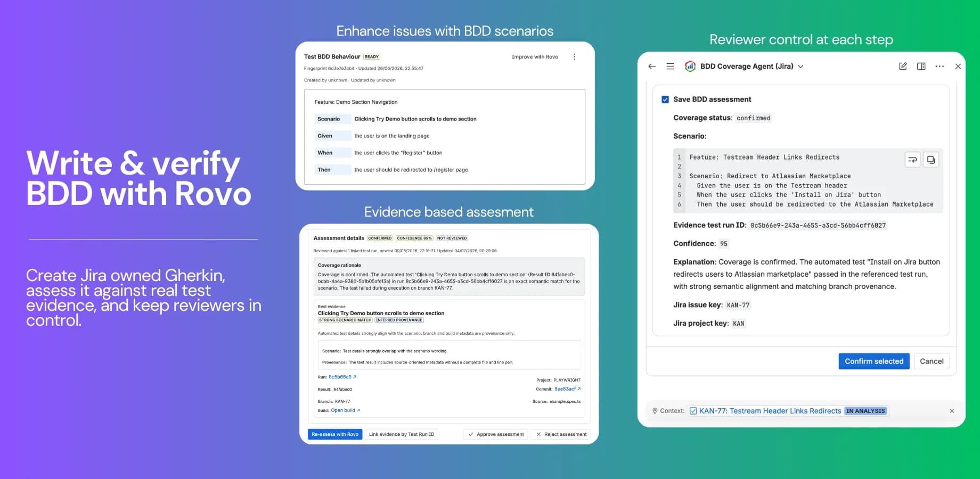Viewport: 980px width, 479px height.
Task: Click 'Source: example.spec.ts' text
Action: [557, 401]
